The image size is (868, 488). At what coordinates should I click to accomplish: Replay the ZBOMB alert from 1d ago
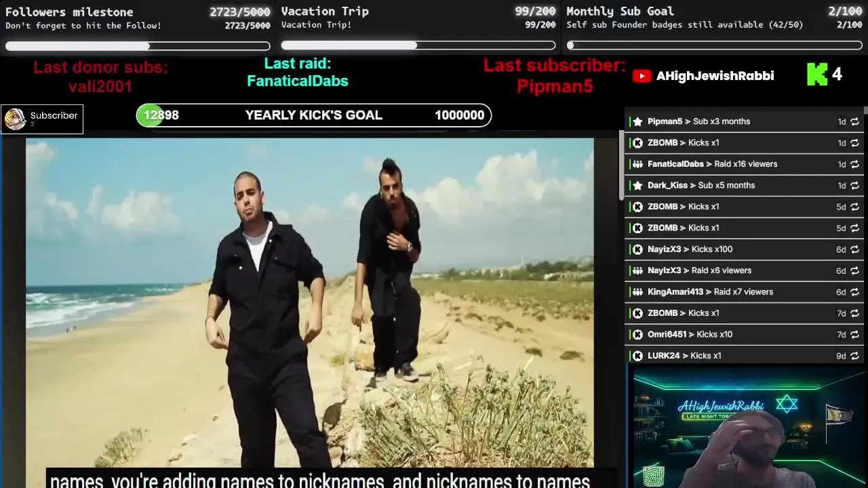854,143
